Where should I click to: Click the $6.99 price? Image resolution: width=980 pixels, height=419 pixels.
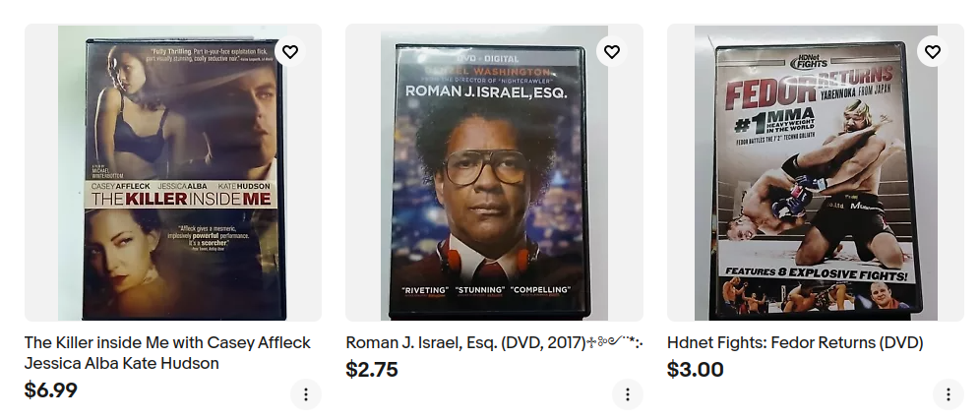pyautogui.click(x=51, y=390)
